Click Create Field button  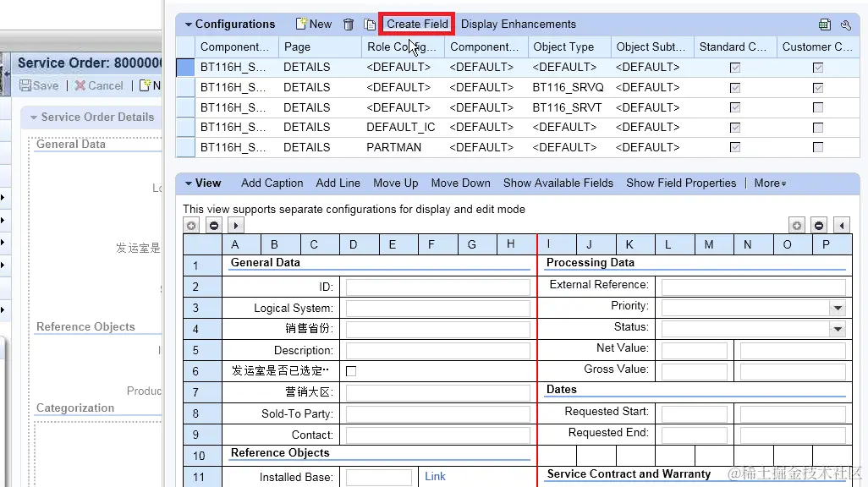tap(417, 24)
